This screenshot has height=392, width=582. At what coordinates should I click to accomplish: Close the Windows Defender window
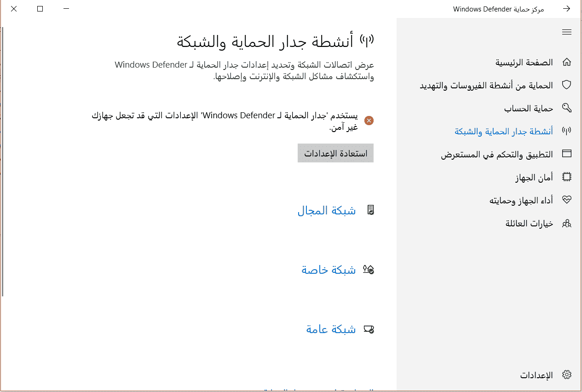[14, 9]
